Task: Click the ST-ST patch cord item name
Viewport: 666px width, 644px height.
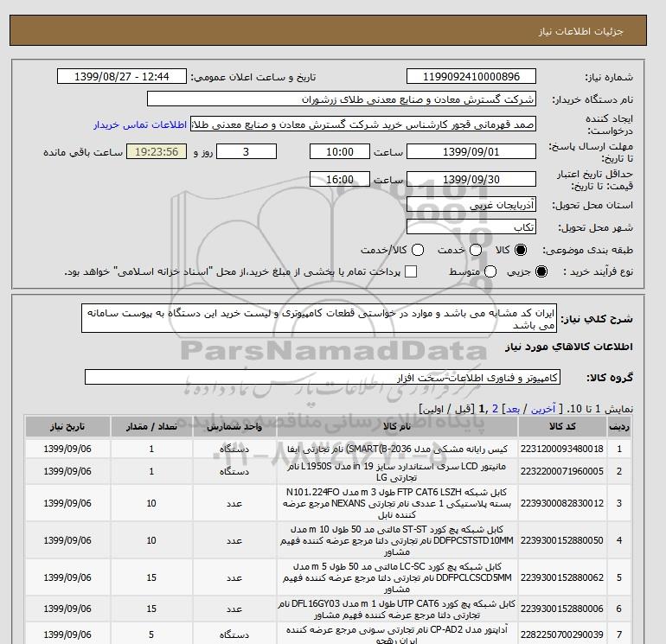Action: [397, 540]
